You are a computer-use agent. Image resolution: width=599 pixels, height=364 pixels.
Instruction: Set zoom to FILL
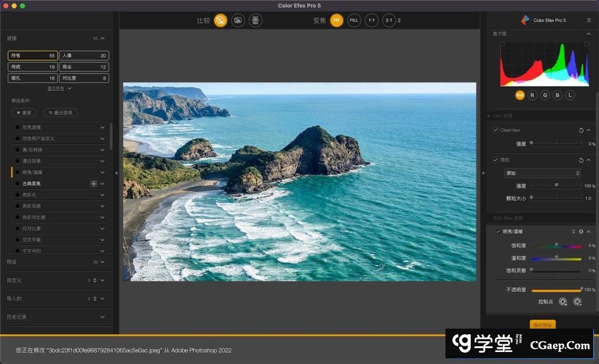(x=354, y=20)
